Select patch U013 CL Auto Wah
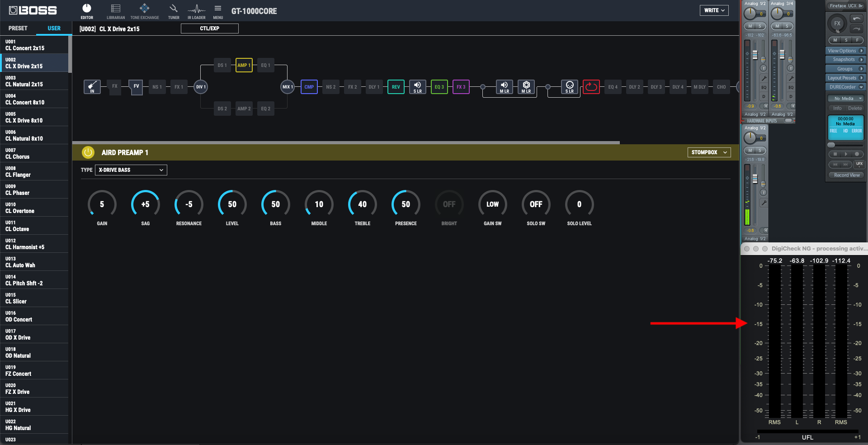Viewport: 868px width, 445px height. (34, 262)
